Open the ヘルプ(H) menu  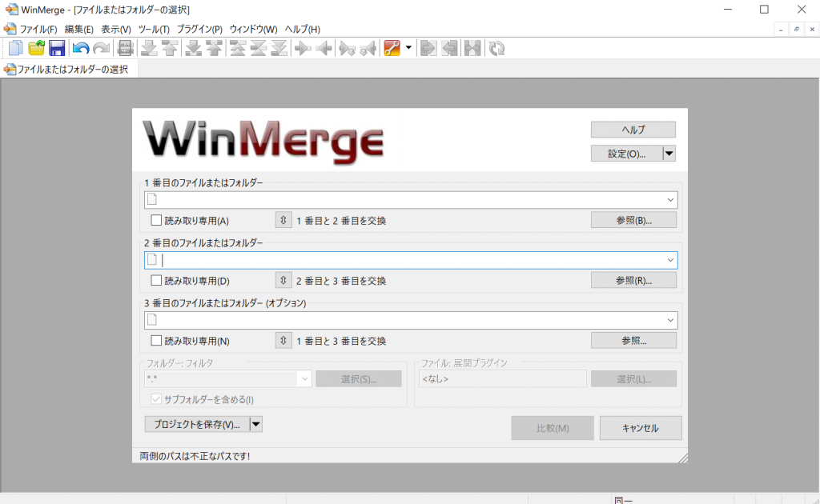click(302, 30)
